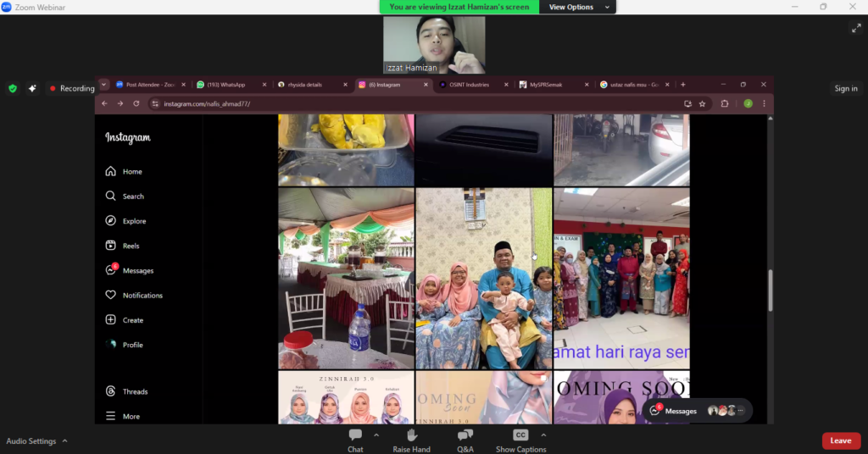Go forward in the browser
This screenshot has width=868, height=454.
click(120, 103)
